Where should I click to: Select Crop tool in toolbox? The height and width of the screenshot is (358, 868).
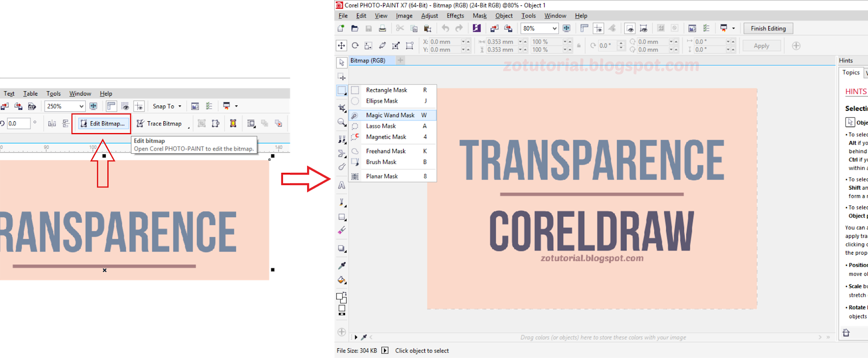pyautogui.click(x=342, y=108)
